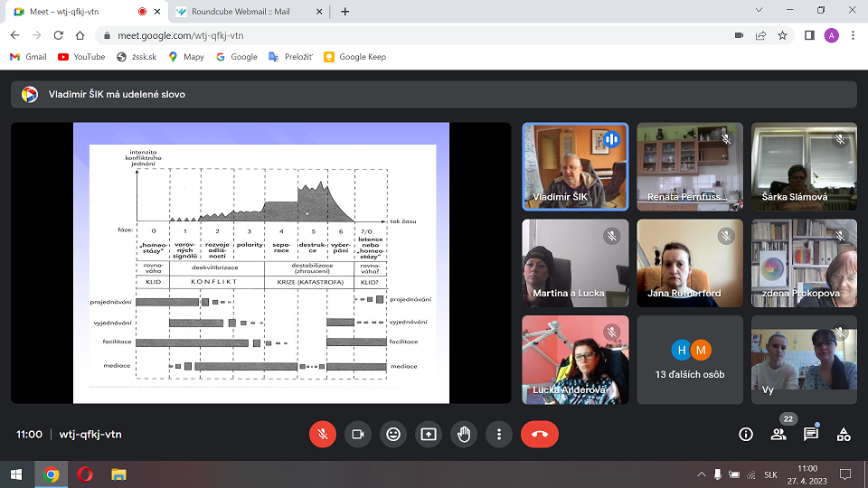This screenshot has height=488, width=868.
Task: Open the YouTube bookmark
Action: [x=81, y=56]
